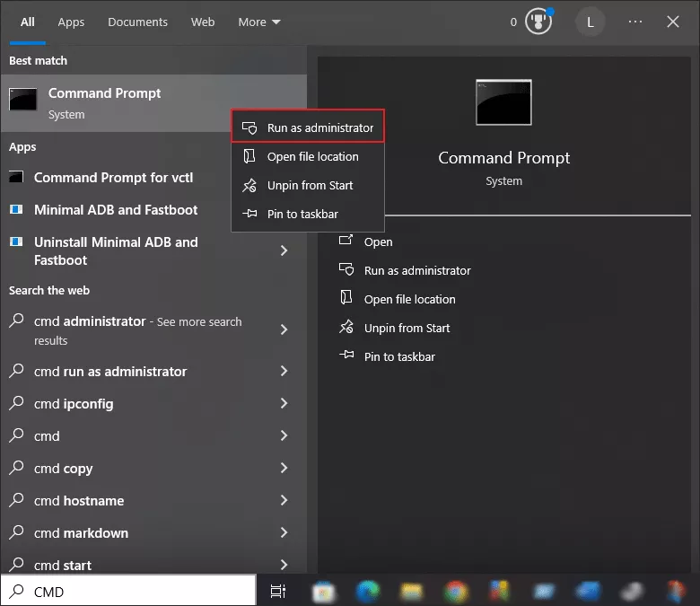Screen dimensions: 700x606
Task: Open the L user account avatar
Action: point(591,22)
